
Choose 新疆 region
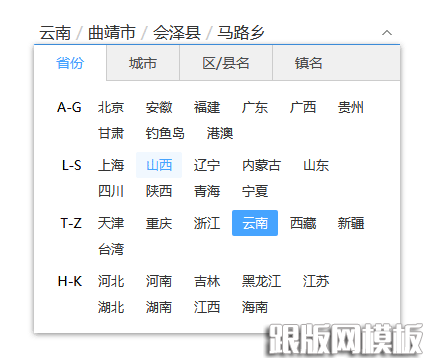click(x=351, y=223)
